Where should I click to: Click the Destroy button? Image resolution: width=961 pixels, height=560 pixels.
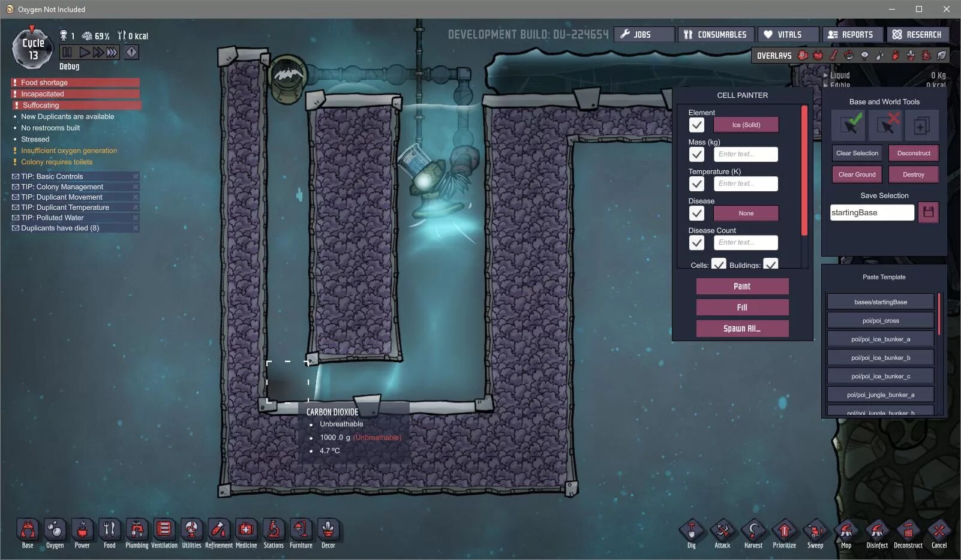914,174
